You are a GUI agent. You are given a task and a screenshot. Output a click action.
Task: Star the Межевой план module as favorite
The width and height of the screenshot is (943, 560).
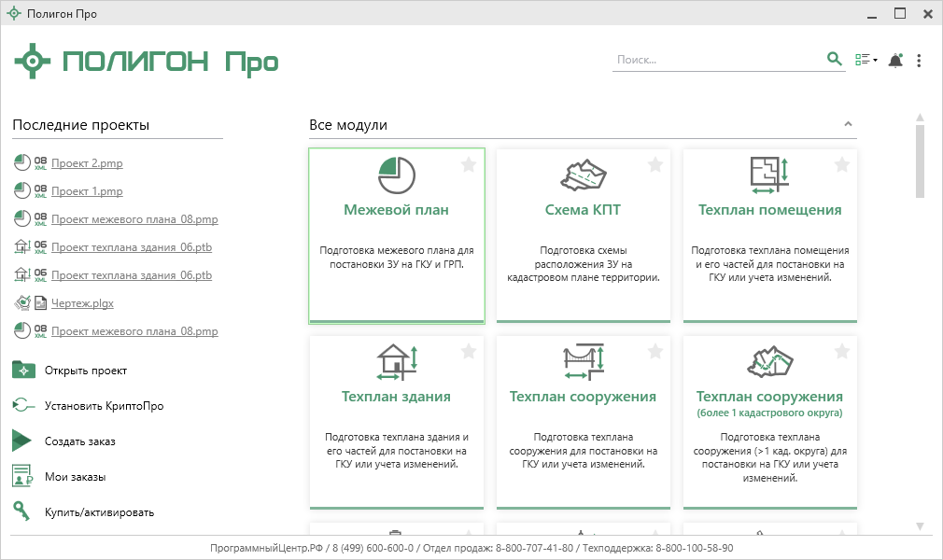point(469,165)
